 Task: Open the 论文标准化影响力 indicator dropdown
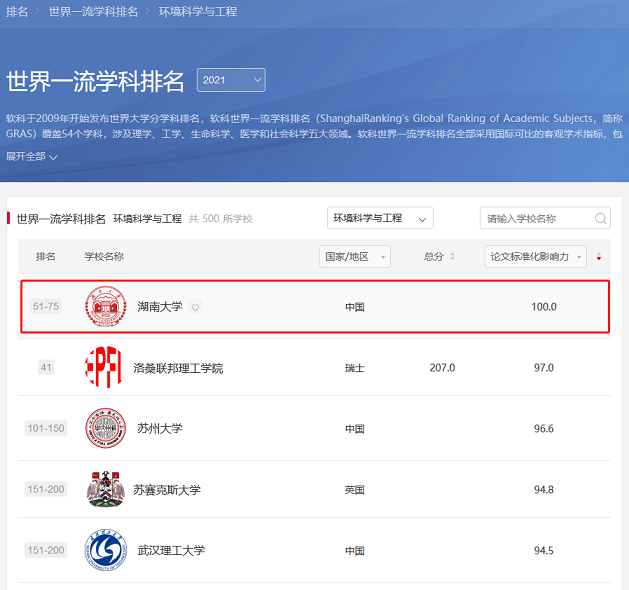point(536,256)
